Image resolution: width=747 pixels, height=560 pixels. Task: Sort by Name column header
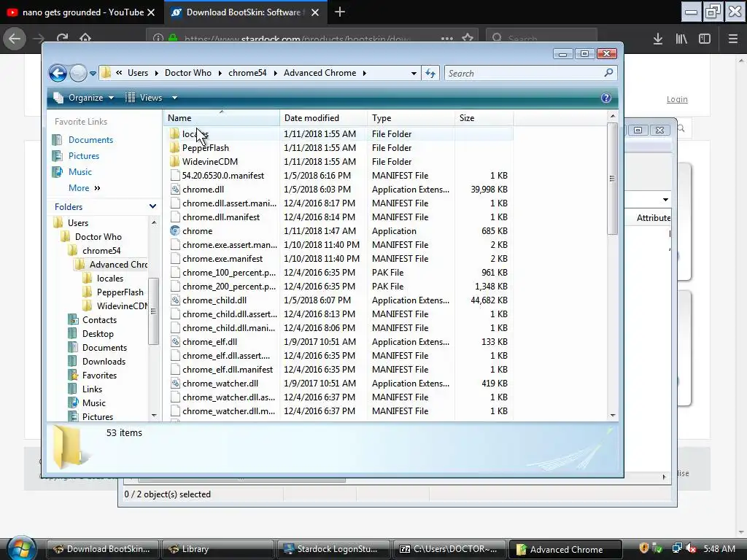(x=222, y=117)
